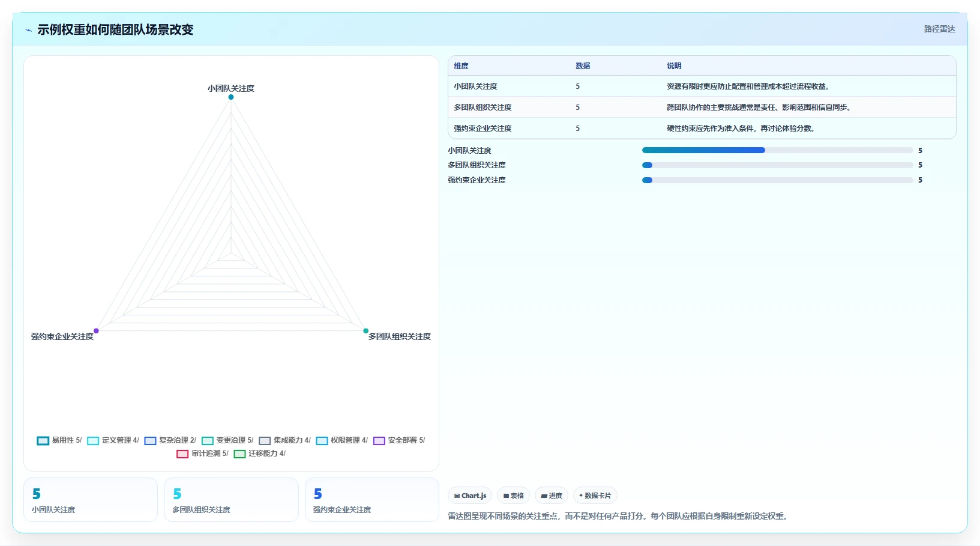The image size is (980, 546).
Task: Click the footnote text starting 雷达图呈现
Action: pyautogui.click(x=618, y=516)
